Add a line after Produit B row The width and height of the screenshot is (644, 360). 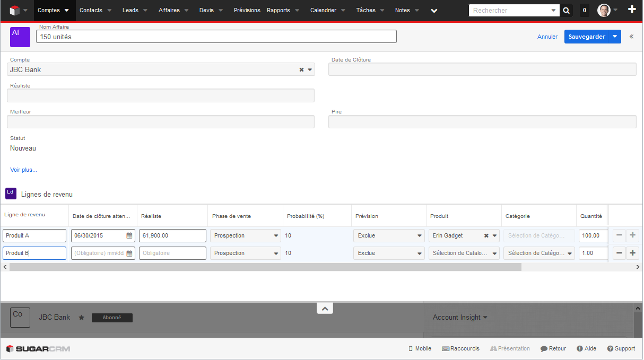632,253
